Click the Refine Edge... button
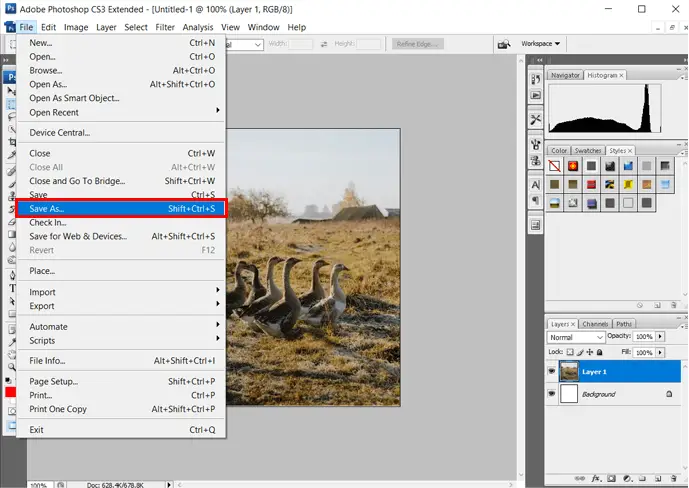The height and width of the screenshot is (488, 689). point(417,44)
